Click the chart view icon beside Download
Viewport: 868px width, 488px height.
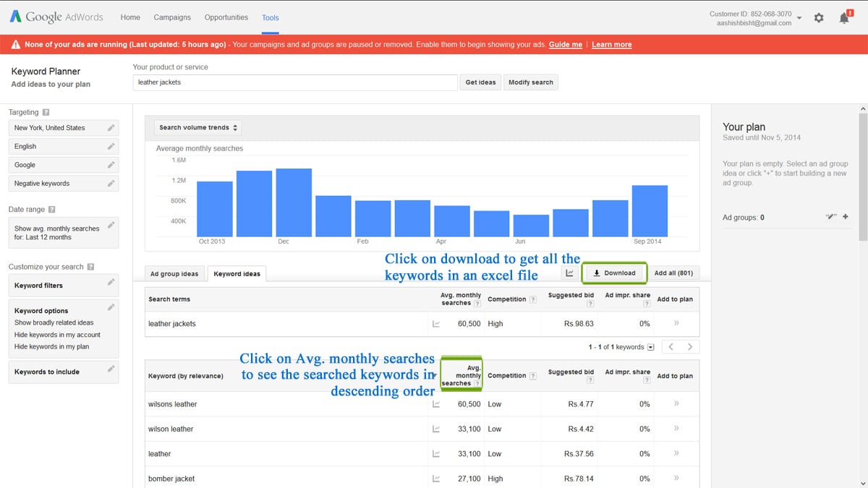569,273
